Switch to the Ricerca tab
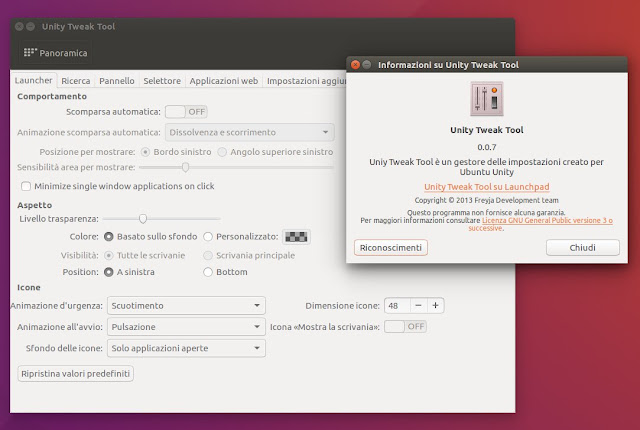 tap(76, 81)
